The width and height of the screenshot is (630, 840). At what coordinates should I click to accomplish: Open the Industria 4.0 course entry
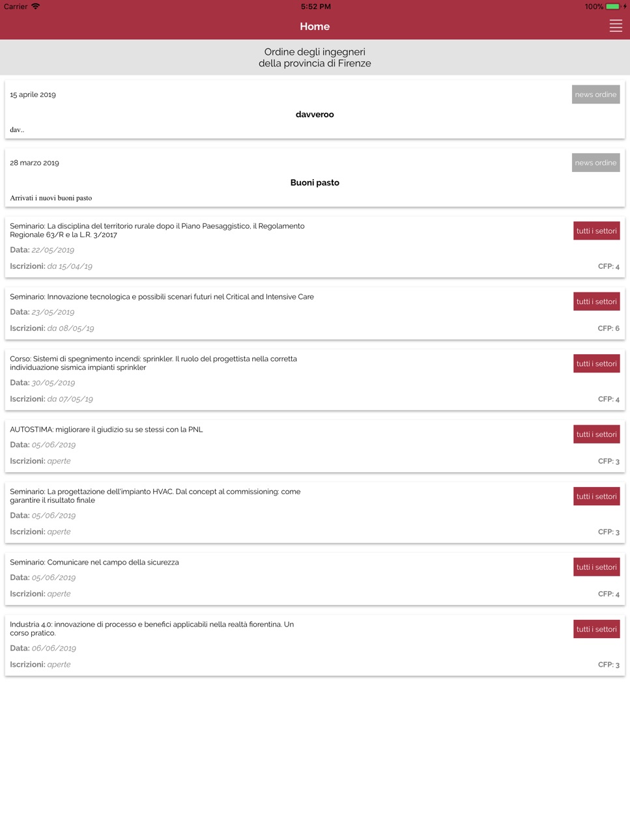(315, 645)
